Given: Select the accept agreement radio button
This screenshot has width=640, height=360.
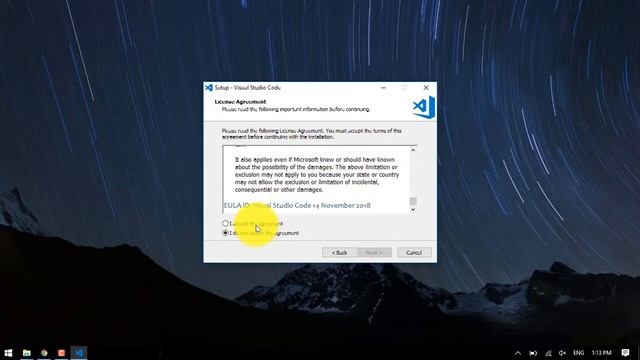Looking at the screenshot, I should 225,223.
